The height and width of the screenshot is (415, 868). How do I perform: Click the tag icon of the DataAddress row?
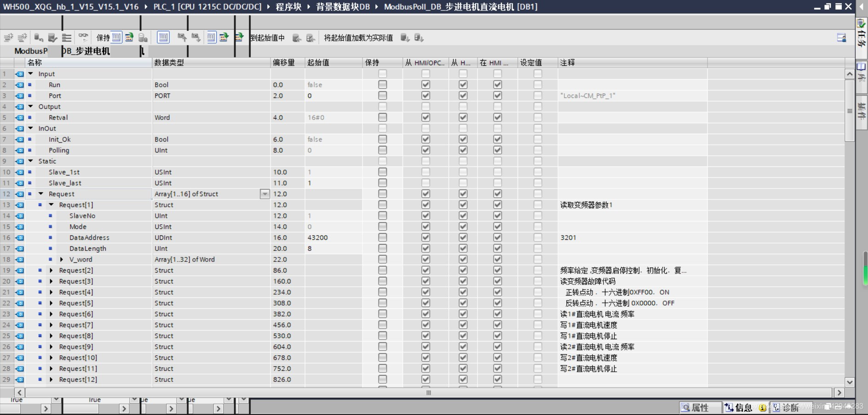pyautogui.click(x=19, y=238)
